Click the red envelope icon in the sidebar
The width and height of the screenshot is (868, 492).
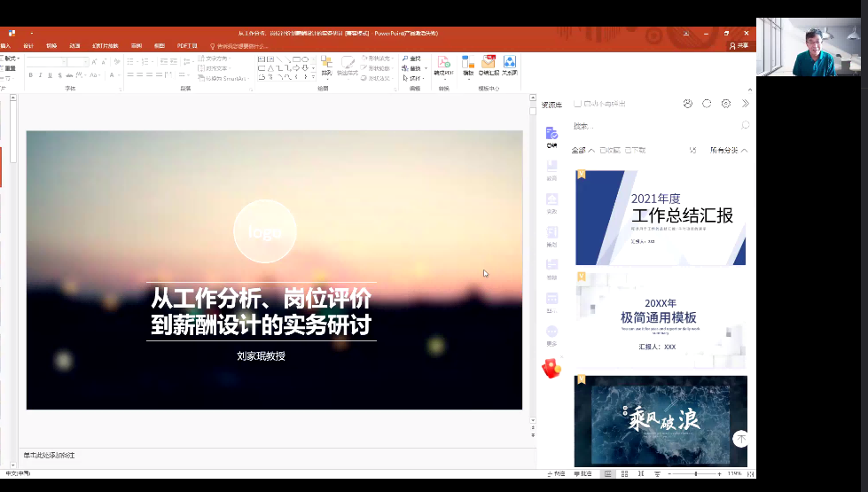point(551,367)
